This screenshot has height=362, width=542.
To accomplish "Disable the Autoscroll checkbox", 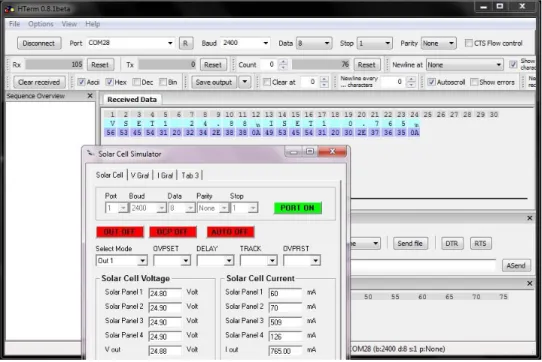I will (431, 82).
